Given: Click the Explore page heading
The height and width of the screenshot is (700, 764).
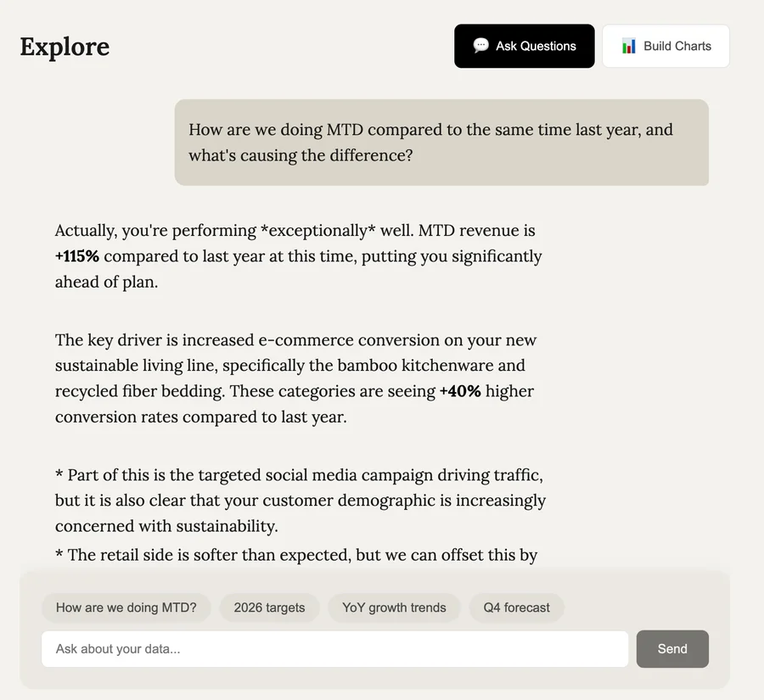Looking at the screenshot, I should point(65,47).
